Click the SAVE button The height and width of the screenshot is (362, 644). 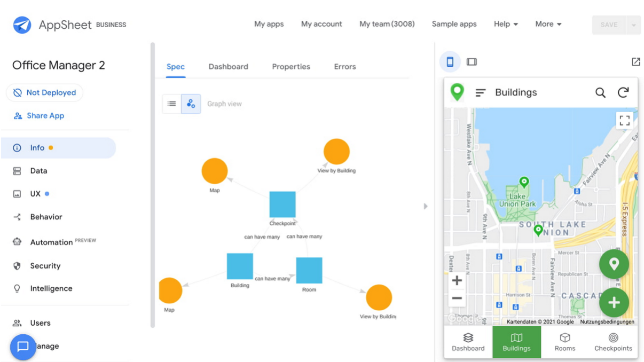[x=609, y=25]
